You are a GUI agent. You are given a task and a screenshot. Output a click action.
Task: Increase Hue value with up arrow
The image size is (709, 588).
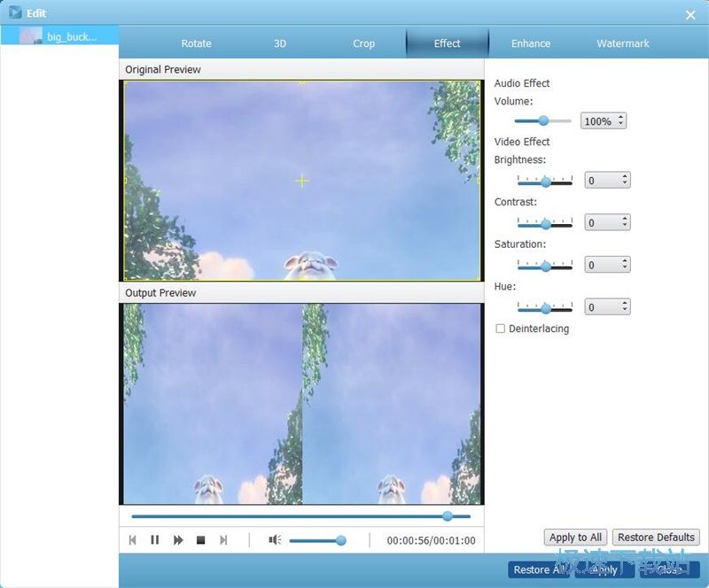(625, 303)
